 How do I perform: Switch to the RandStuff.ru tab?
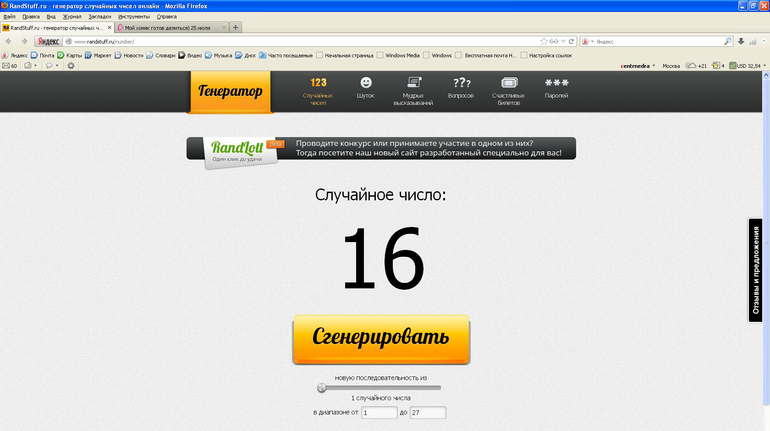tap(57, 28)
